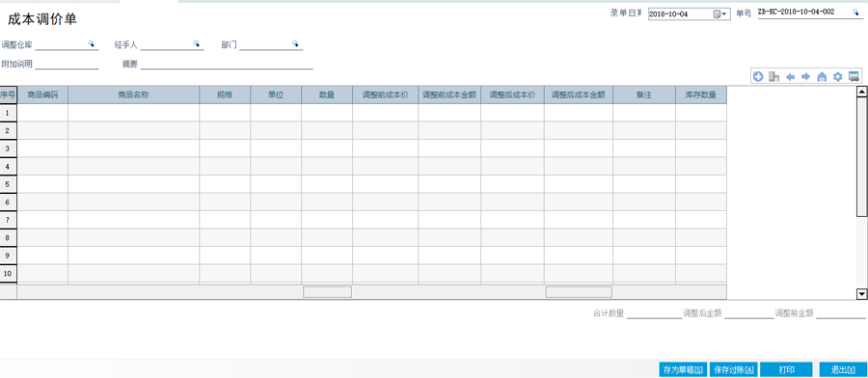868x378 pixels.
Task: Click the blue plus add icon
Action: pyautogui.click(x=758, y=77)
